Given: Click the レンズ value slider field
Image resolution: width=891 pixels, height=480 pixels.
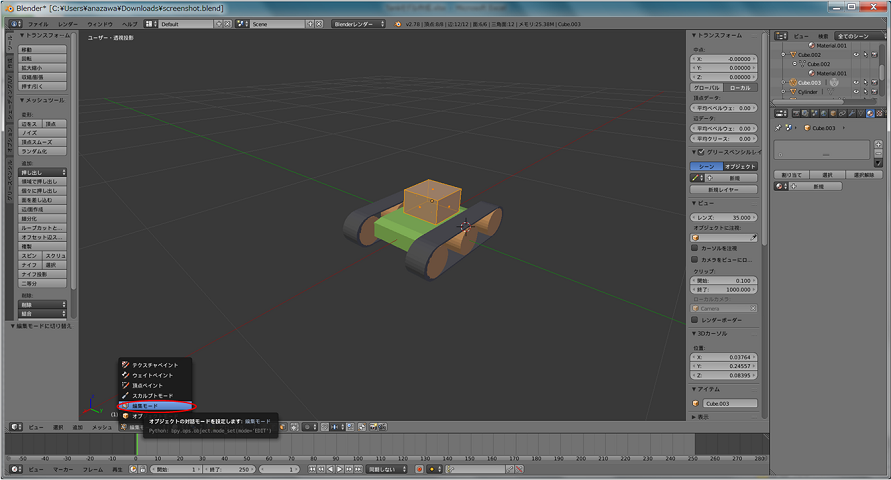Looking at the screenshot, I should (x=725, y=217).
